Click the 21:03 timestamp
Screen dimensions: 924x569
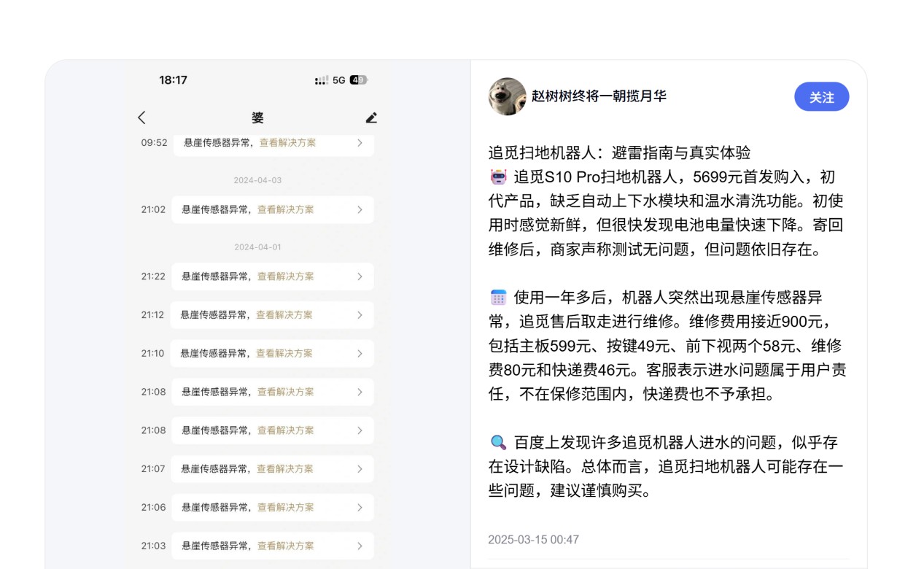pyautogui.click(x=153, y=546)
